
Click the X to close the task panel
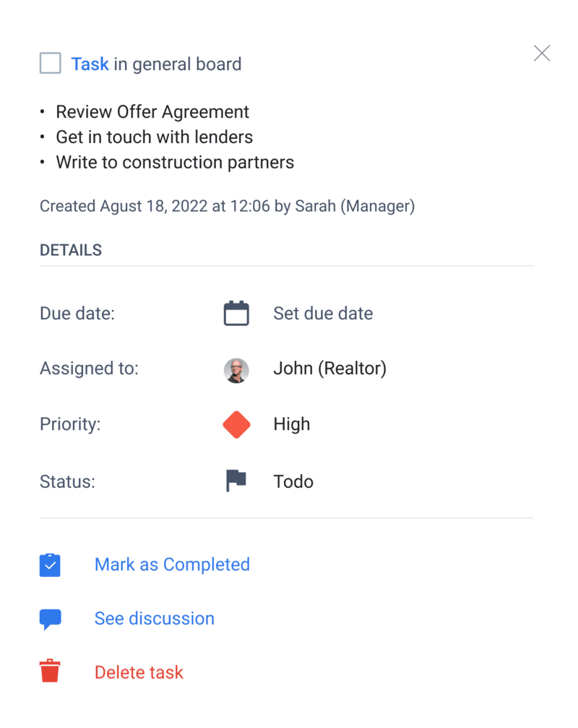point(542,53)
